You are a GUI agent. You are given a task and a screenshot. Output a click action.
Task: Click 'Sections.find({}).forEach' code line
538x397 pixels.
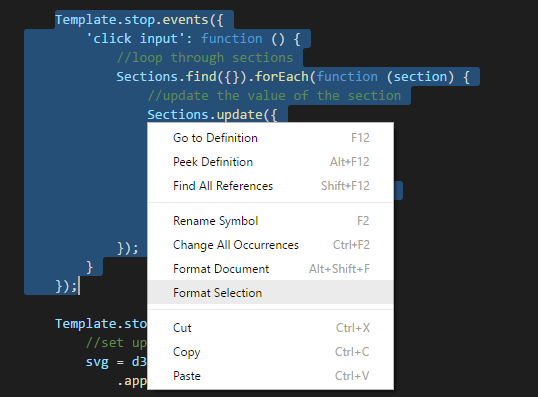coord(293,77)
